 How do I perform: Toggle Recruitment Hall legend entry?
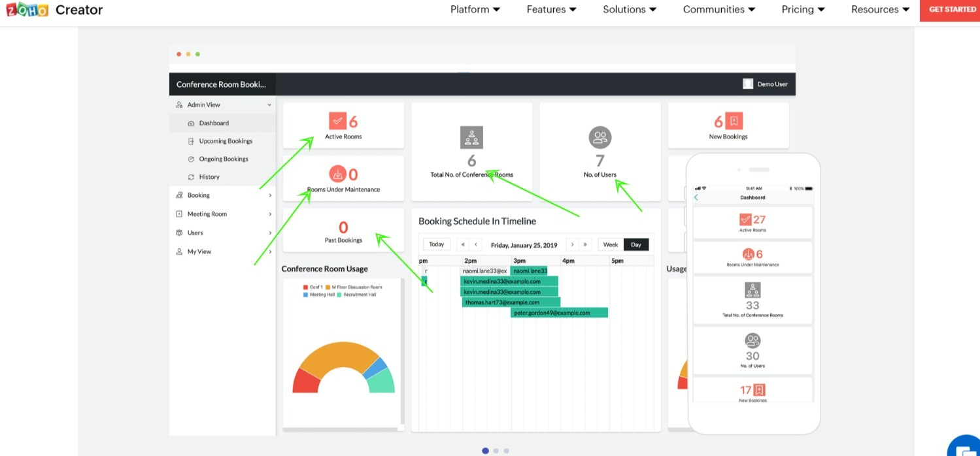(356, 295)
